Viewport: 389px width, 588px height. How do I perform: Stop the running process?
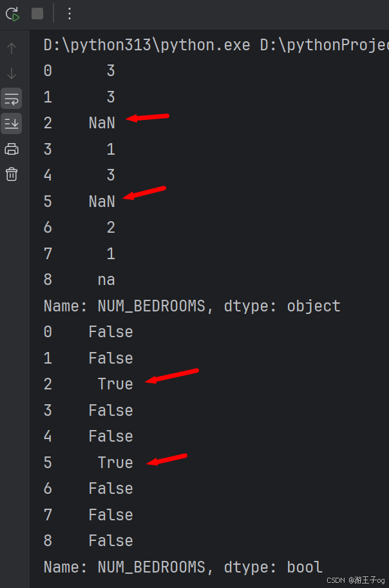(37, 13)
